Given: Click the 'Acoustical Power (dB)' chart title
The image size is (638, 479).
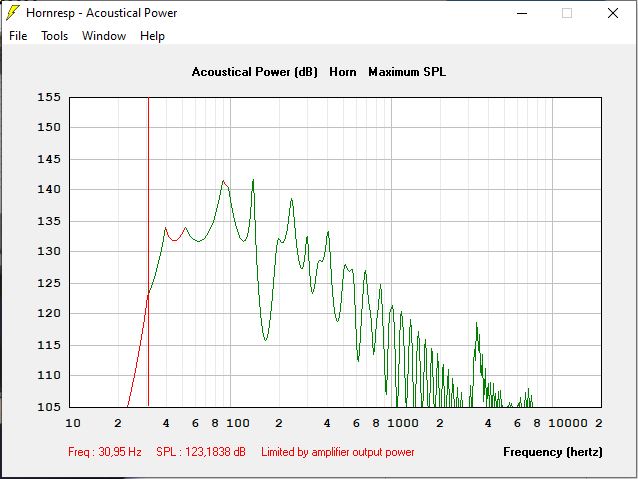Looking at the screenshot, I should point(255,72).
